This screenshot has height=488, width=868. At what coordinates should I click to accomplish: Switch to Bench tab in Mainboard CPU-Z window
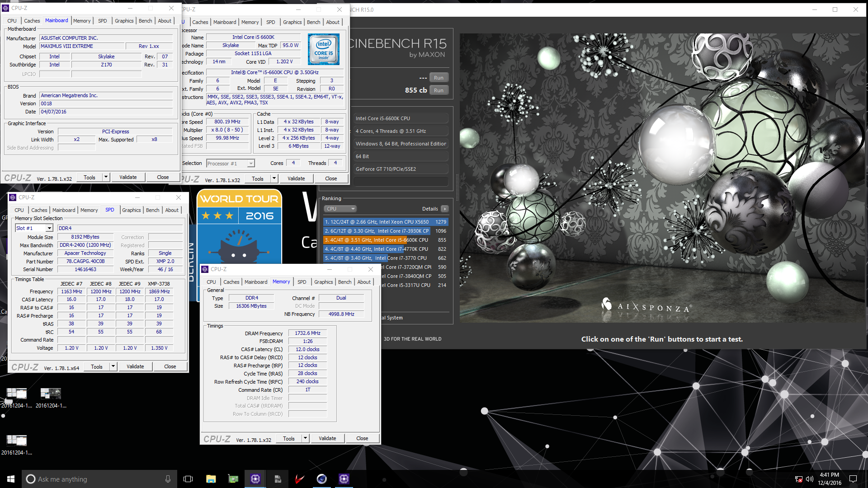pos(145,21)
